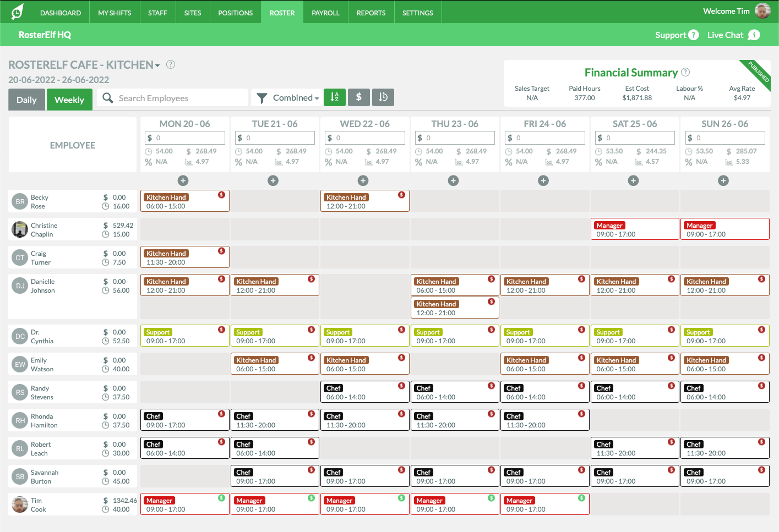Select the Roster tab
The width and height of the screenshot is (779, 532).
point(282,13)
